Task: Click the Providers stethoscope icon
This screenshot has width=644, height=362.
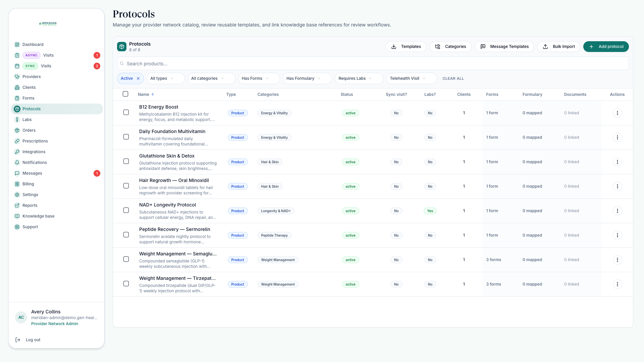Action: (x=17, y=77)
